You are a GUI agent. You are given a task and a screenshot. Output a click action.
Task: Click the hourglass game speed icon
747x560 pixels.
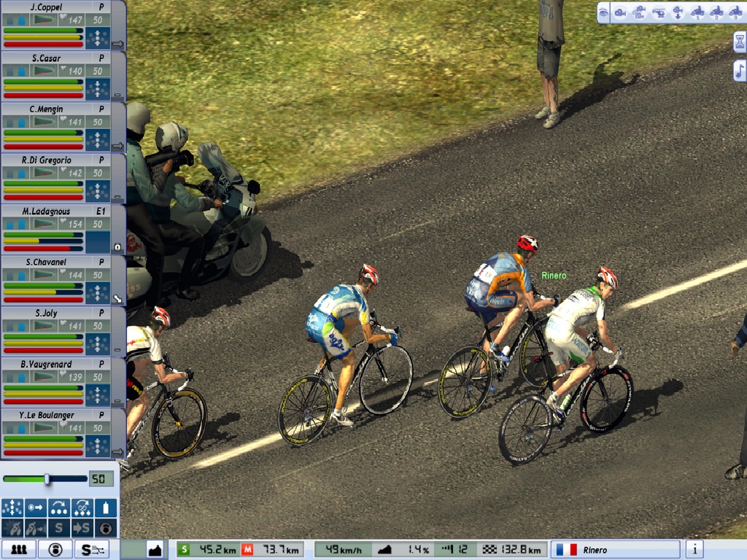(x=739, y=42)
